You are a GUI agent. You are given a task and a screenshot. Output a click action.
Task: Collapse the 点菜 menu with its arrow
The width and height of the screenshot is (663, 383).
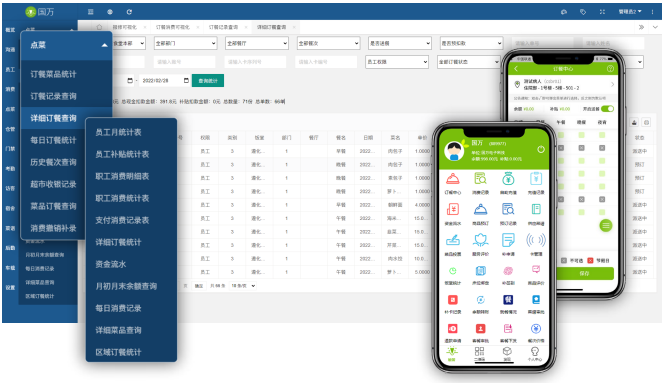(x=104, y=45)
